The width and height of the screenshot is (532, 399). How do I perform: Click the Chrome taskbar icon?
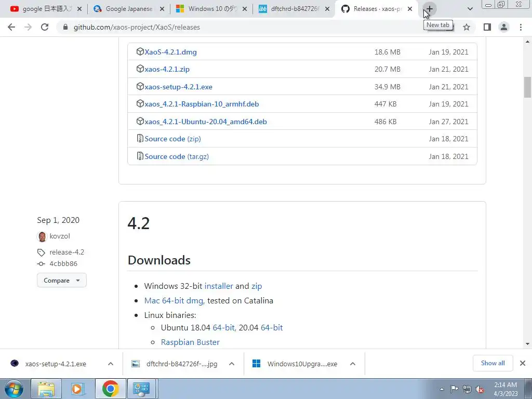point(110,389)
